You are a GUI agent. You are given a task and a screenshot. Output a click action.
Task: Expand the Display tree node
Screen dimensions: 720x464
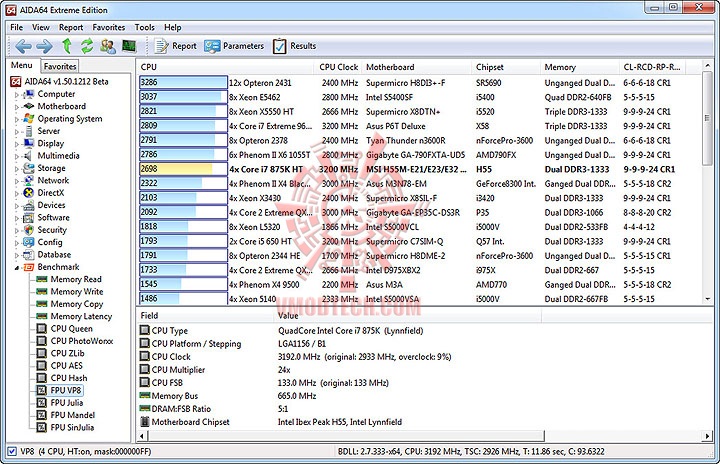(x=17, y=144)
